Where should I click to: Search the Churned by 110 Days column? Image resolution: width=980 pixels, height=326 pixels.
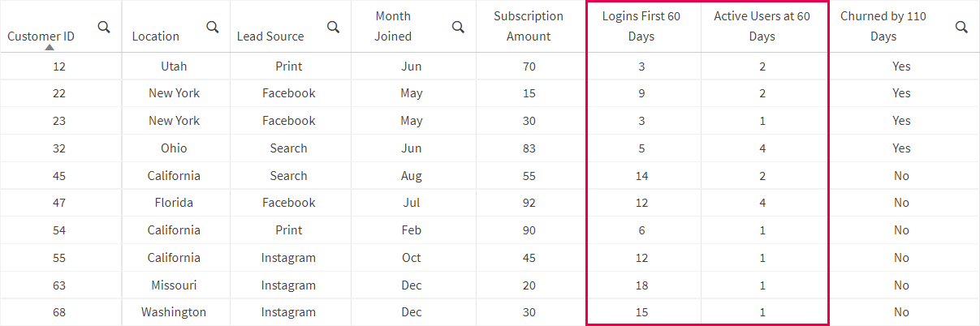[961, 27]
